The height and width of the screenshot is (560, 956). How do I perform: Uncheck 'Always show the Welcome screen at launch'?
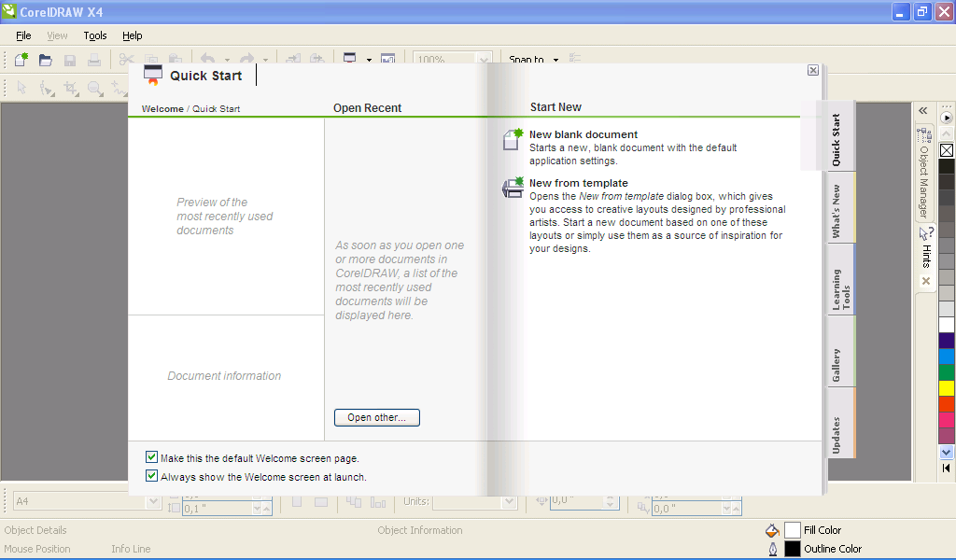pos(151,475)
